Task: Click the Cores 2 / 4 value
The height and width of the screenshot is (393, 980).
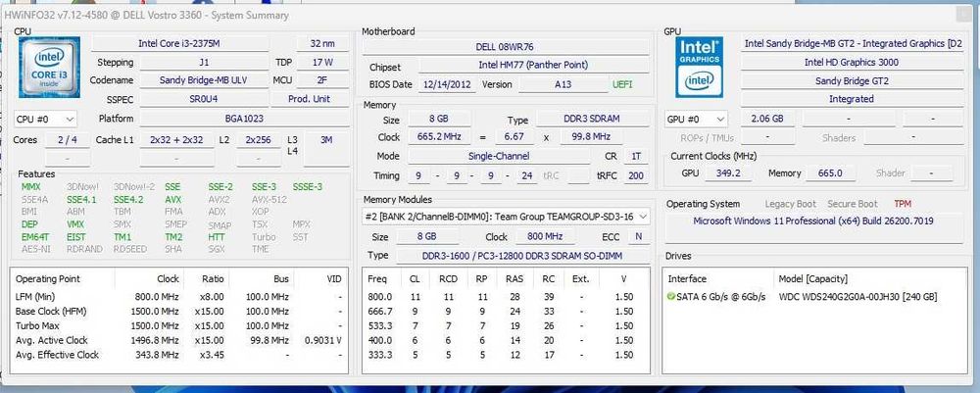Action: coord(67,140)
